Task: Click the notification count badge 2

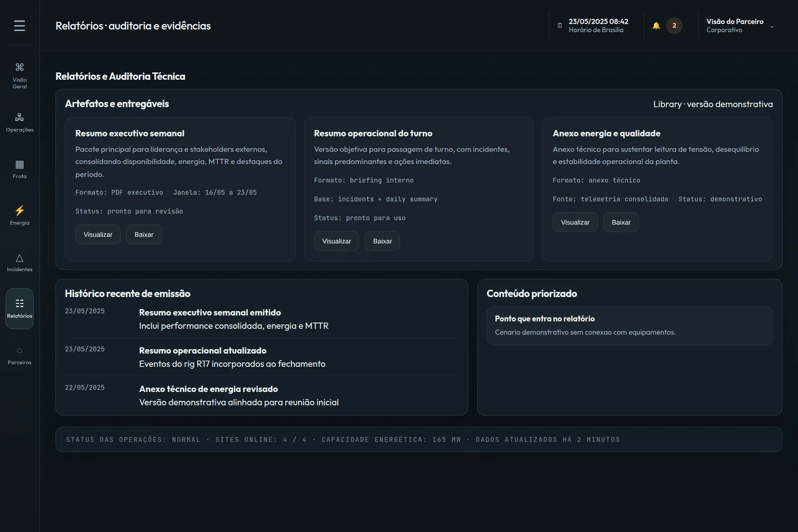Action: pos(674,25)
